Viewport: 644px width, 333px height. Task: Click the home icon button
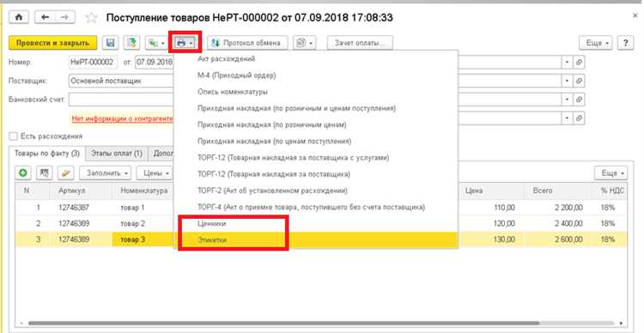(x=19, y=17)
